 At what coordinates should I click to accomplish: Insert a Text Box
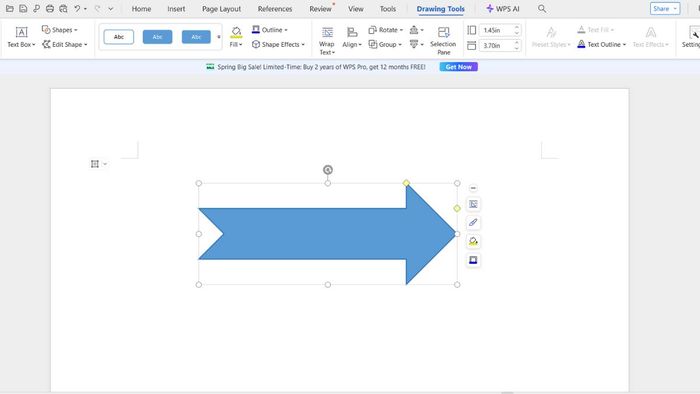click(x=21, y=37)
